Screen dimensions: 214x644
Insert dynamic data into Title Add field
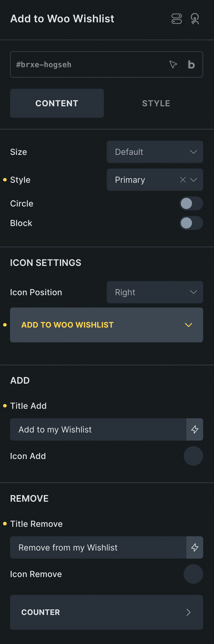tap(194, 429)
